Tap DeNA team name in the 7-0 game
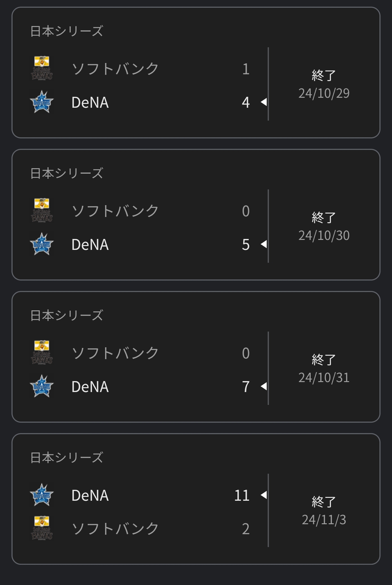Image resolution: width=392 pixels, height=585 pixels. pos(90,387)
